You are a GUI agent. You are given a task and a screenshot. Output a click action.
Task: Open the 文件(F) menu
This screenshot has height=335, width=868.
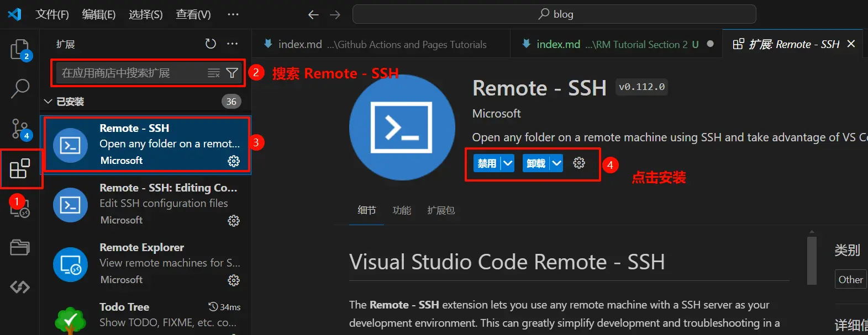click(x=52, y=14)
